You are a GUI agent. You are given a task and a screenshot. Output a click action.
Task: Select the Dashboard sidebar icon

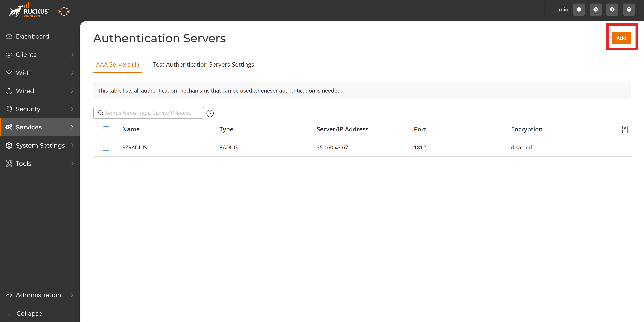pyautogui.click(x=9, y=36)
